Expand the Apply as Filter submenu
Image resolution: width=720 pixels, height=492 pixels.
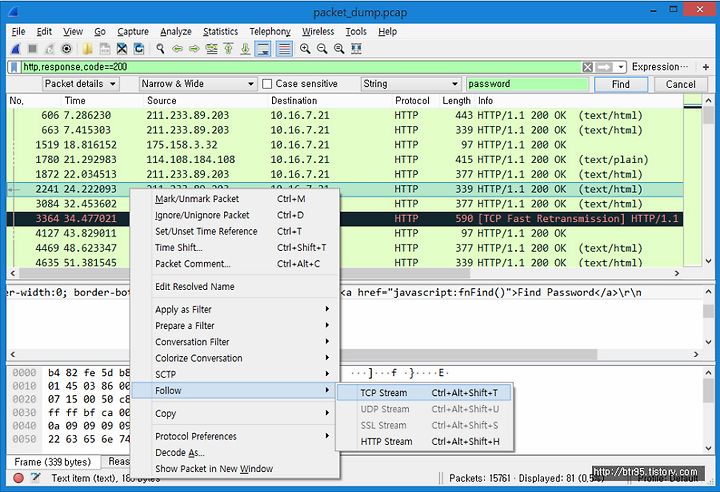(242, 309)
